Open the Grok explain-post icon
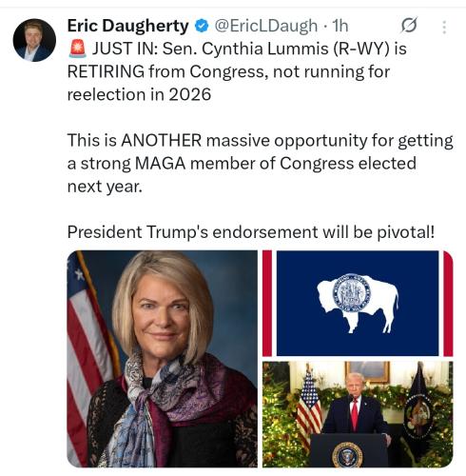This screenshot has width=466, height=476. coord(409,26)
